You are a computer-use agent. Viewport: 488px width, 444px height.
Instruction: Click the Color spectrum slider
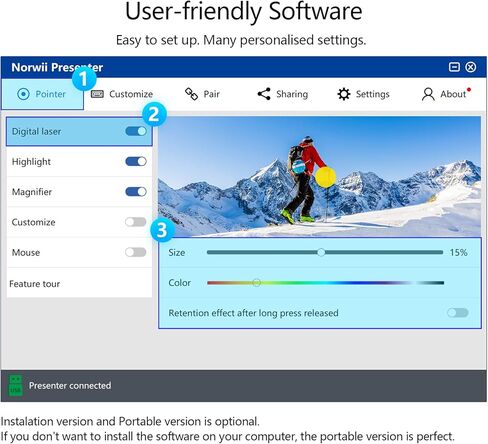(x=325, y=283)
